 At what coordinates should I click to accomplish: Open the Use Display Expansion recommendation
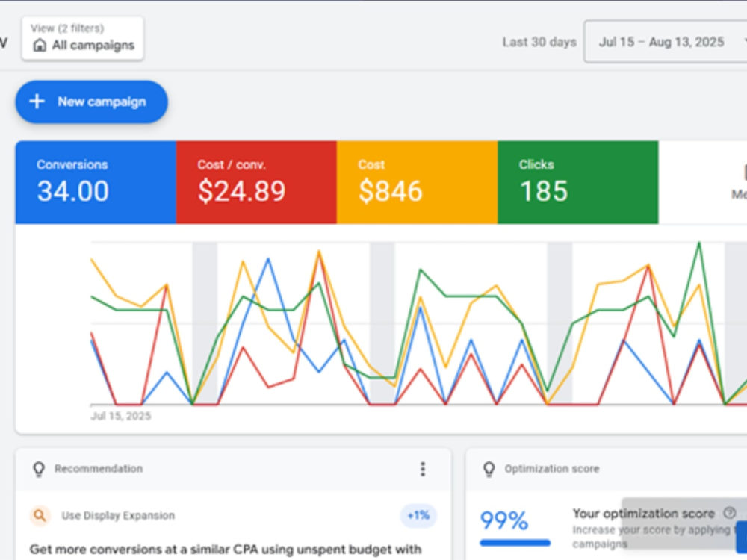[x=118, y=516]
